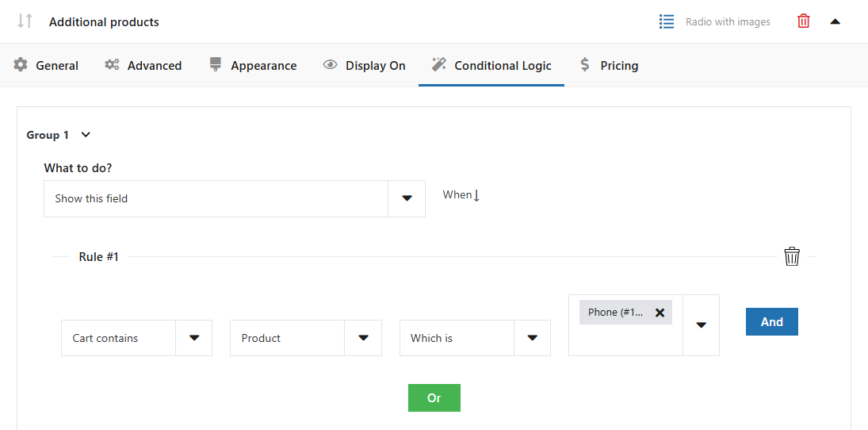Image resolution: width=868 pixels, height=430 pixels.
Task: Open the Display On tab
Action: (365, 65)
